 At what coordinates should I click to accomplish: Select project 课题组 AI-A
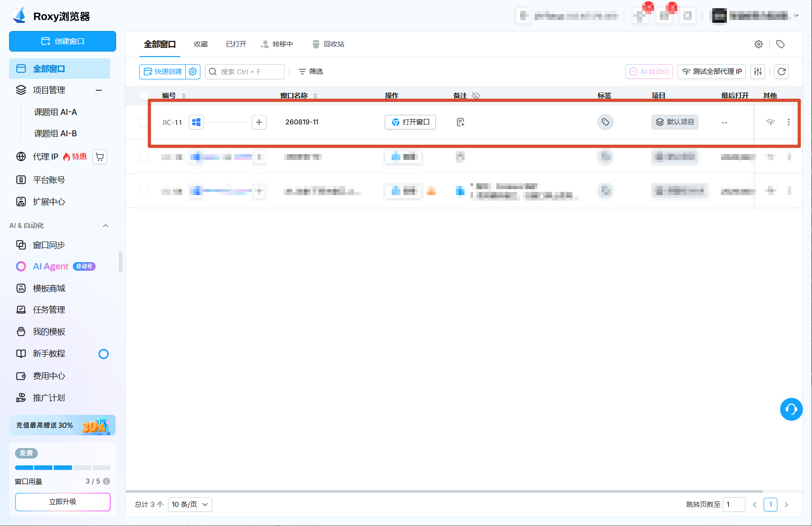56,112
